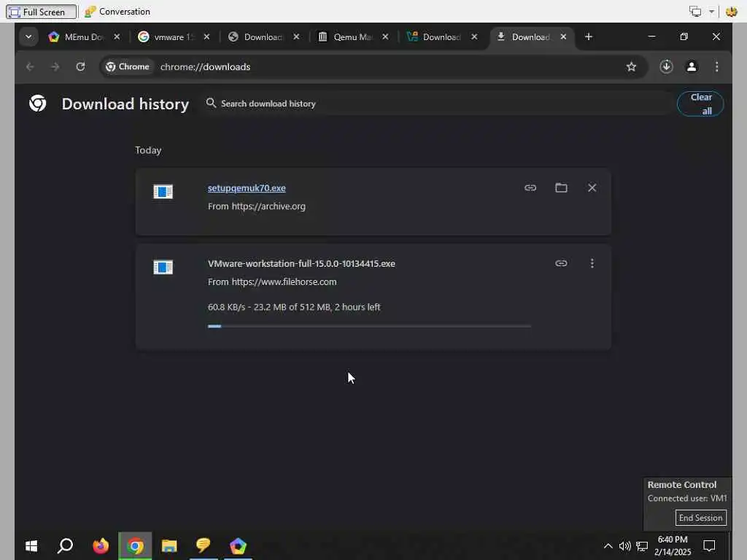Open taskbar clock showing 6:40 PM
Screen dimensions: 747x560
672,545
